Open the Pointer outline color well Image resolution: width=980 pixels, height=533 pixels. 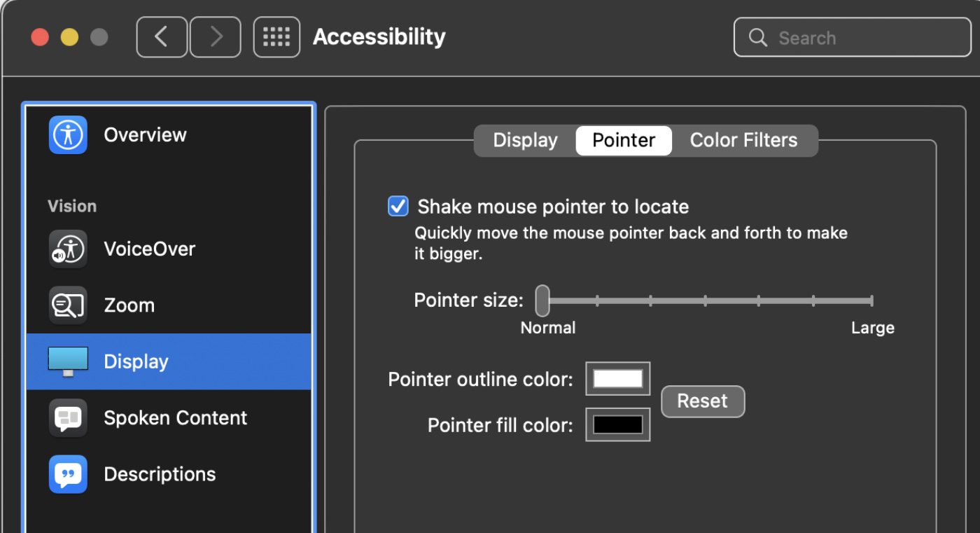617,379
